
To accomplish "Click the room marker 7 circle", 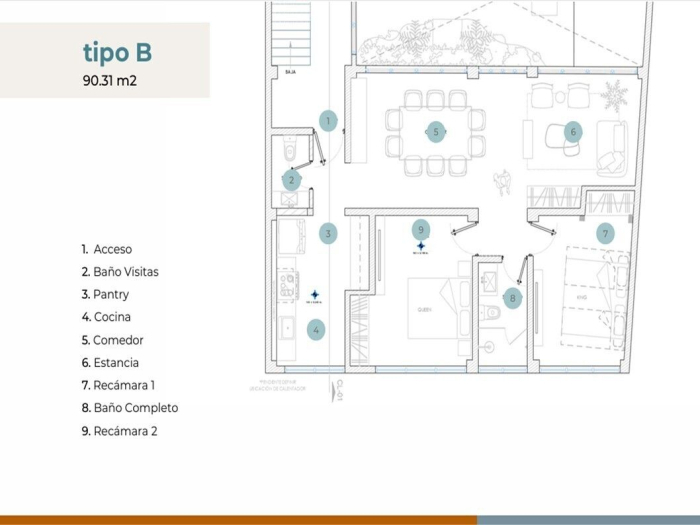I will click(x=605, y=233).
